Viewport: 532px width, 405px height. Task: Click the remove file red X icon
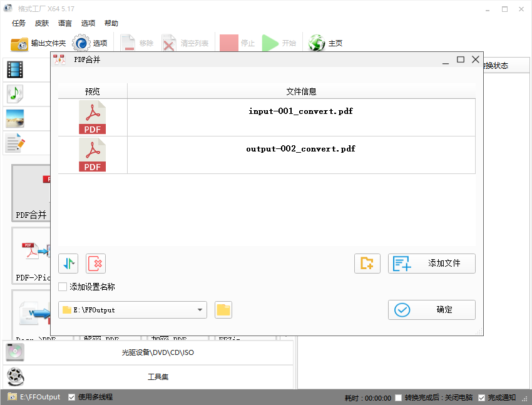[95, 264]
